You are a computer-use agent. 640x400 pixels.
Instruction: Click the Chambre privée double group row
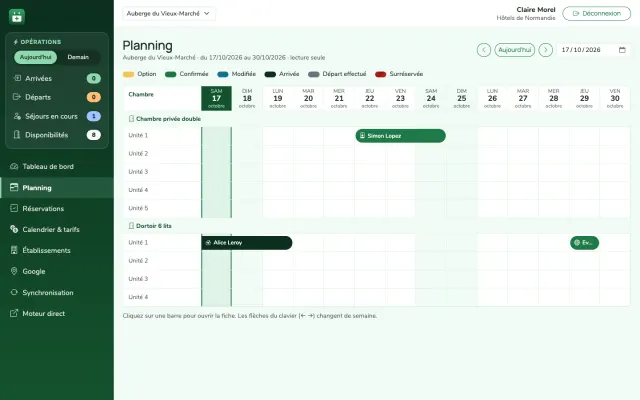[377, 119]
